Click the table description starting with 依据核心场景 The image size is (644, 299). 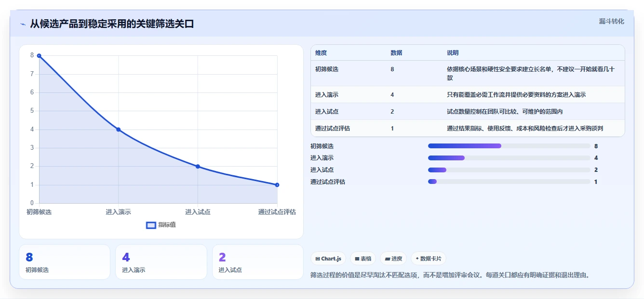pos(531,73)
